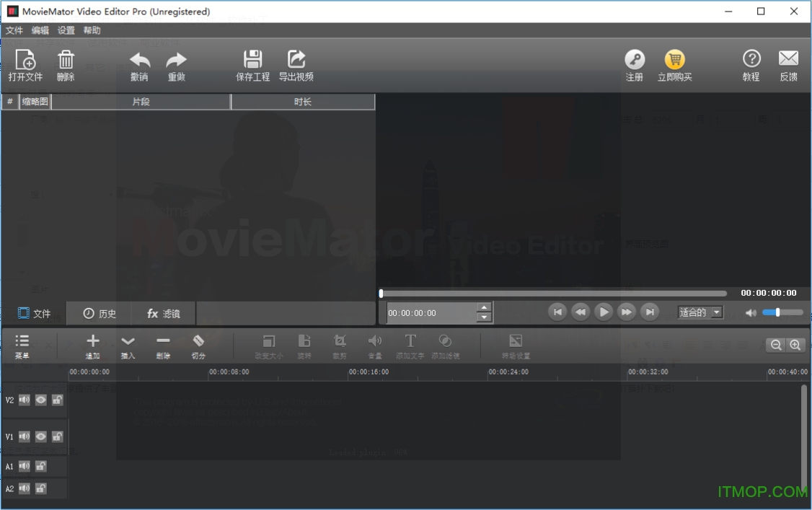
Task: Click preview seek bar handle
Action: 381,294
